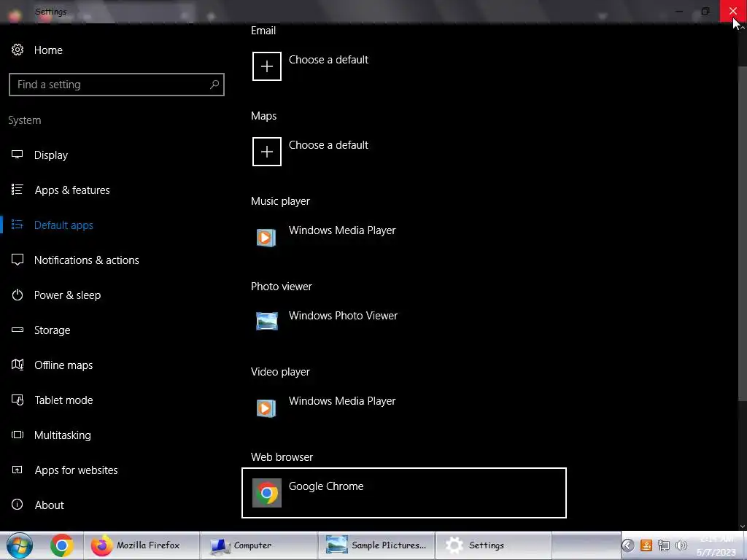The width and height of the screenshot is (747, 560).
Task: Click the Web browser section heading
Action: tap(282, 457)
